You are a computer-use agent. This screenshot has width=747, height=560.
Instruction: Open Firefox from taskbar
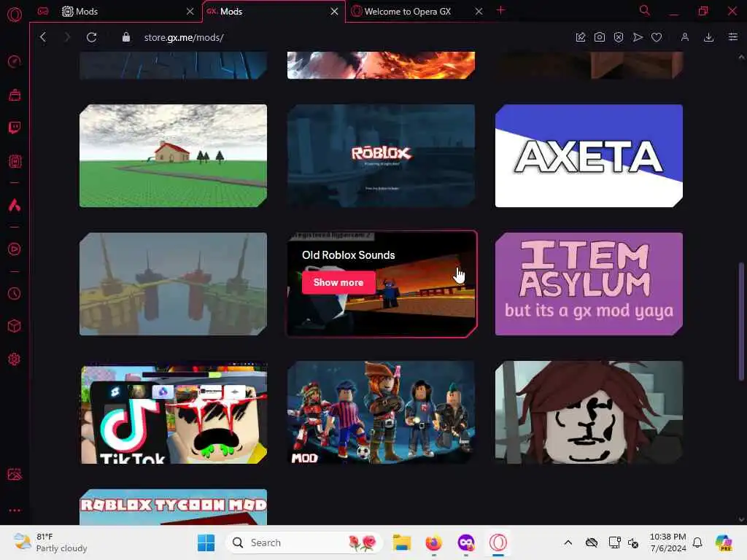pos(433,542)
